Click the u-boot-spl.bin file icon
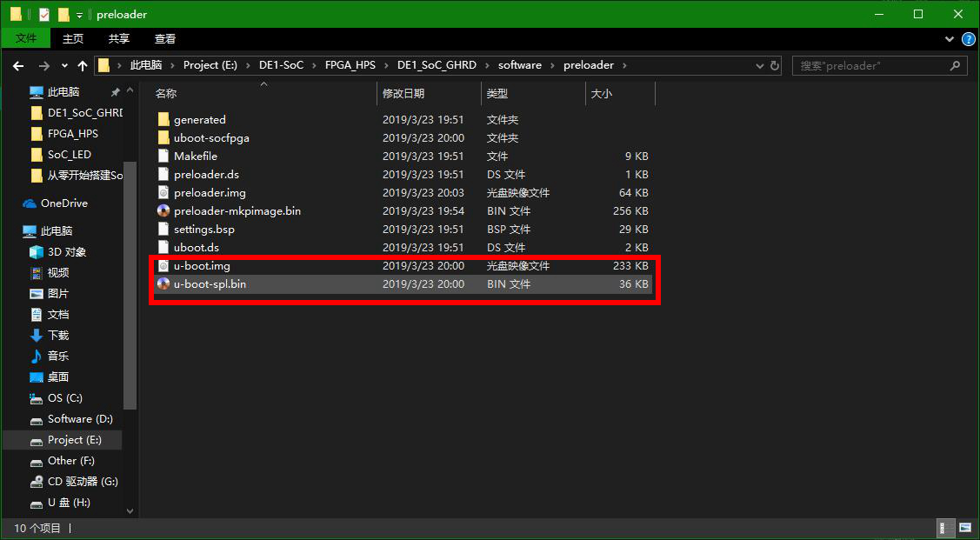This screenshot has width=980, height=540. click(163, 283)
